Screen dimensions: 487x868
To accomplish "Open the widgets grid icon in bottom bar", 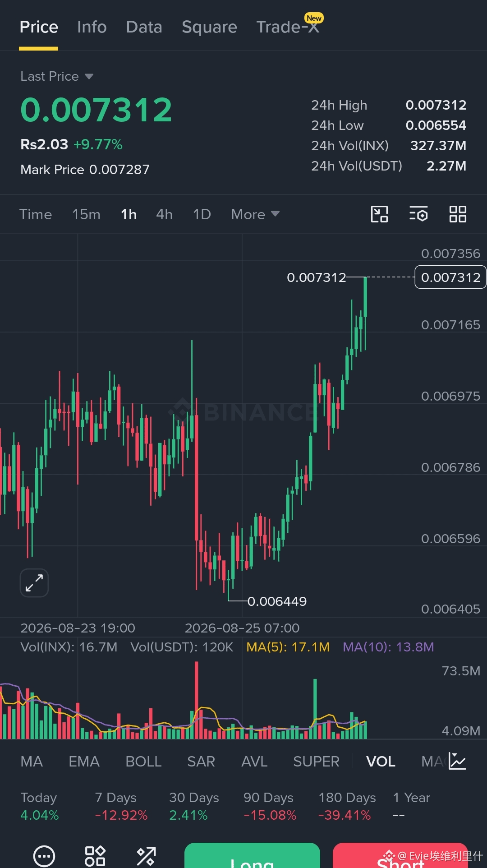I will 95,856.
